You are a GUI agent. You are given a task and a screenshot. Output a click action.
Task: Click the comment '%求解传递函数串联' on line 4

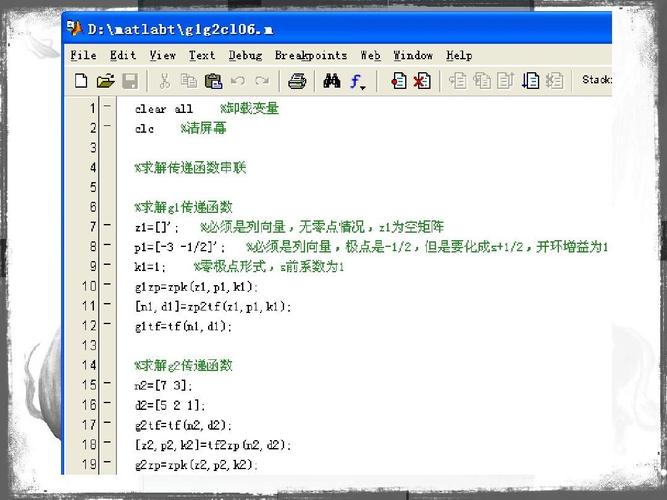click(190, 168)
